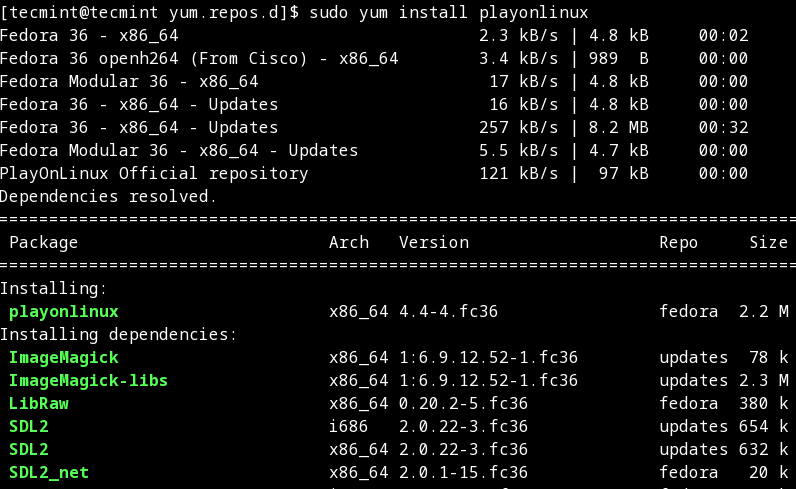Click the ImageMagick dependency name

pyautogui.click(x=63, y=357)
